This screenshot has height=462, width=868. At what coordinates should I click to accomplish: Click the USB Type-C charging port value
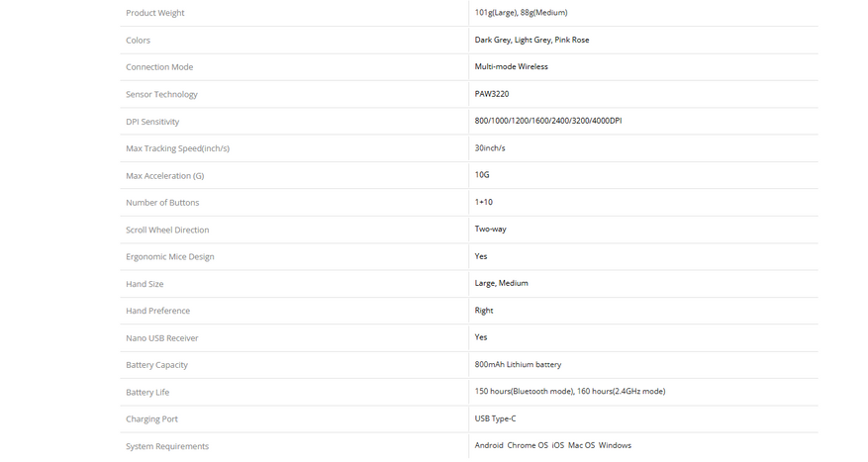coord(495,418)
